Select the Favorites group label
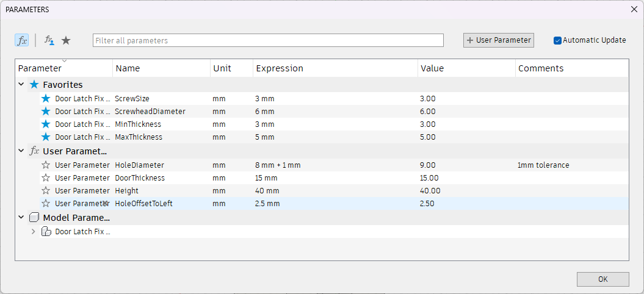This screenshot has height=294, width=644. point(63,85)
